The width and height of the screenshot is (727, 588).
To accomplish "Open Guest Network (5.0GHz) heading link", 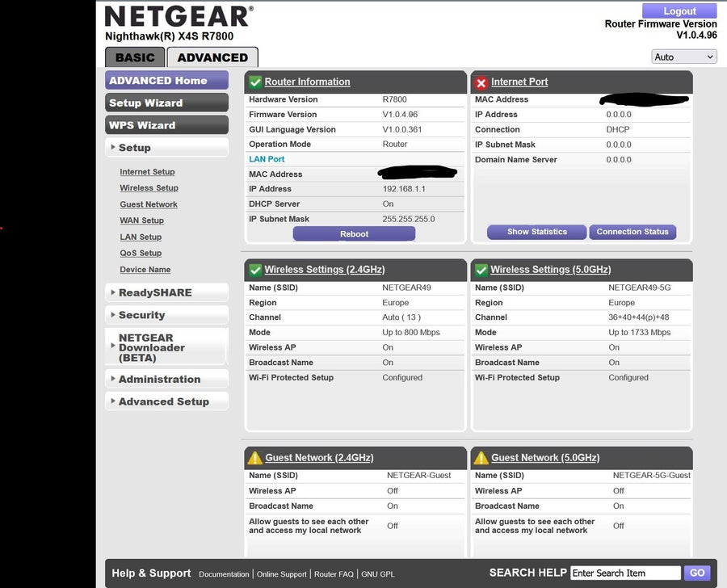I will (545, 458).
